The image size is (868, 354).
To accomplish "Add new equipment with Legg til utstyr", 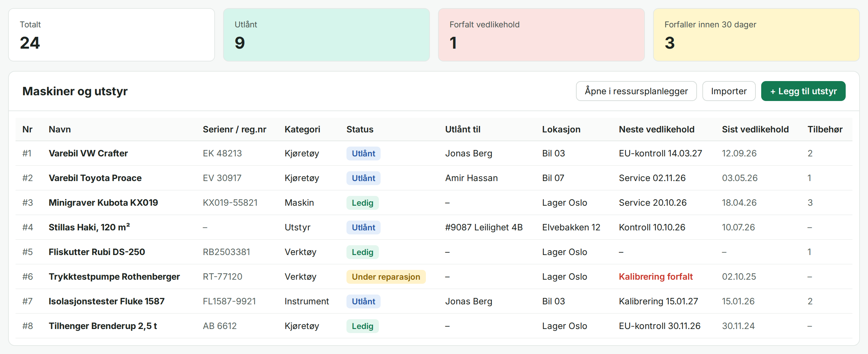I will [x=803, y=91].
